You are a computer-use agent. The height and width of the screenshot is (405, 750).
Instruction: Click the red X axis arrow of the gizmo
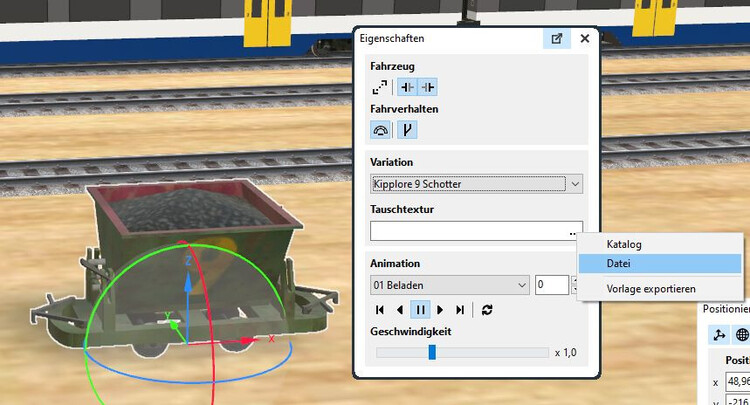250,340
